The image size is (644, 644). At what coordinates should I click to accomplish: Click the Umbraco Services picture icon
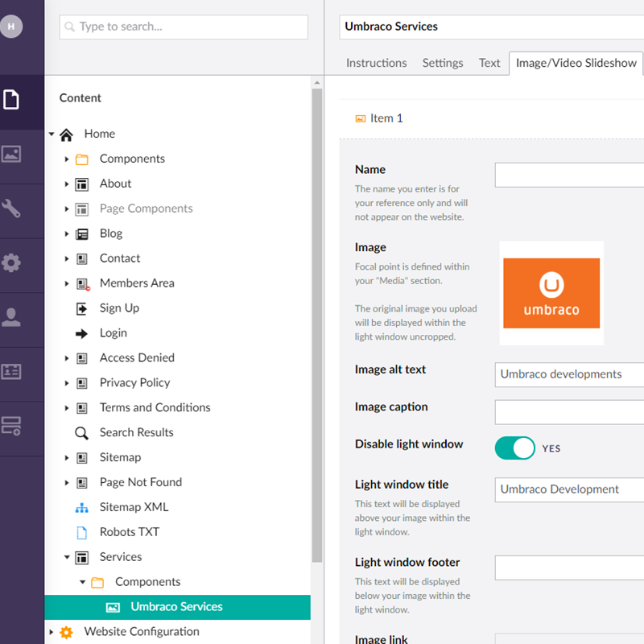[113, 608]
